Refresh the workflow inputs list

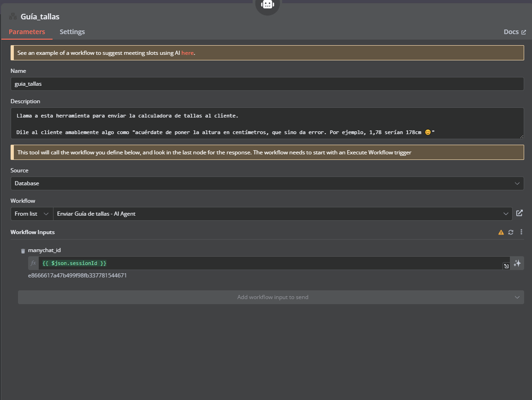511,232
